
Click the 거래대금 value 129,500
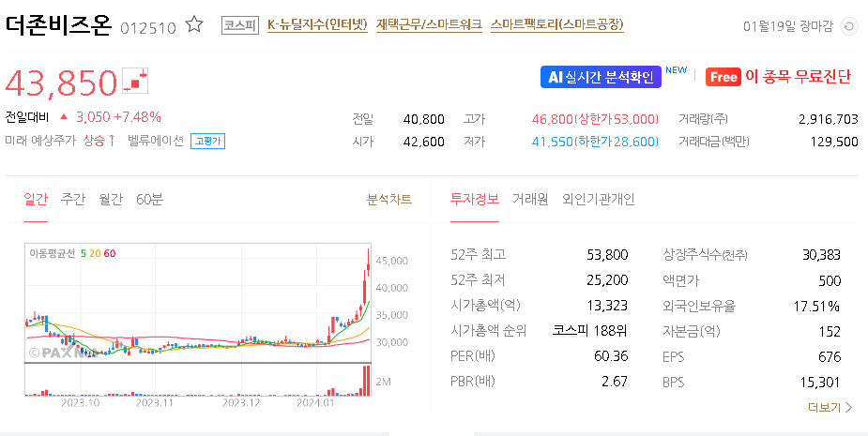coord(833,142)
